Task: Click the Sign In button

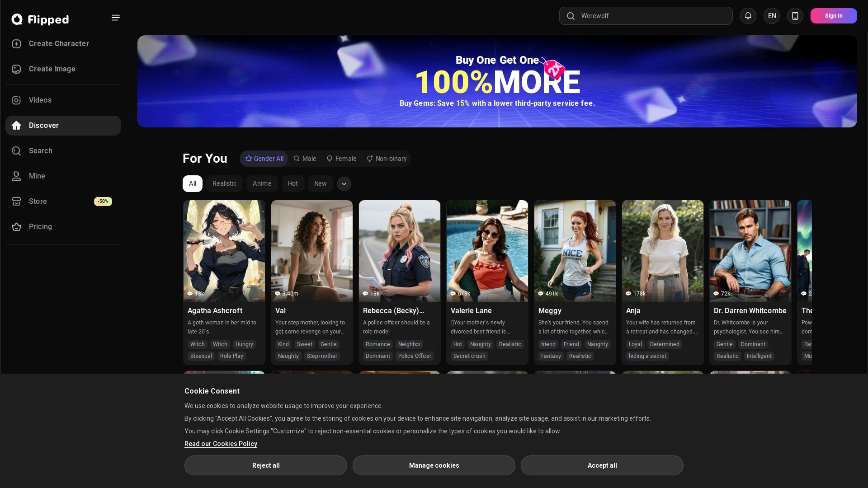Action: [x=834, y=16]
